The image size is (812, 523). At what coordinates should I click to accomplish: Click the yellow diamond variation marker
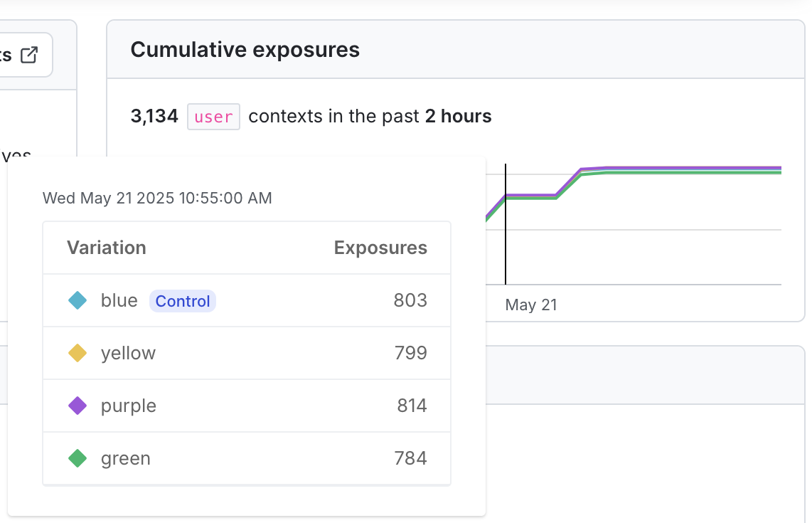78,353
